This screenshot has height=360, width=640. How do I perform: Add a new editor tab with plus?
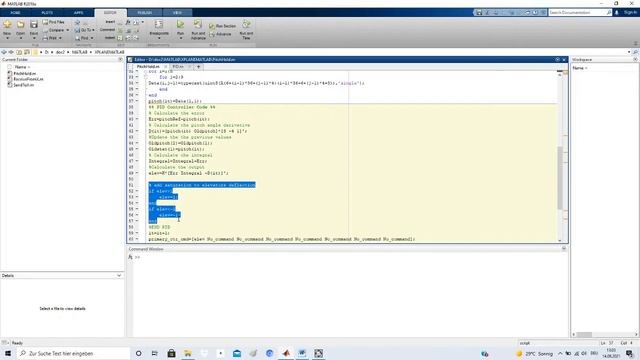198,67
